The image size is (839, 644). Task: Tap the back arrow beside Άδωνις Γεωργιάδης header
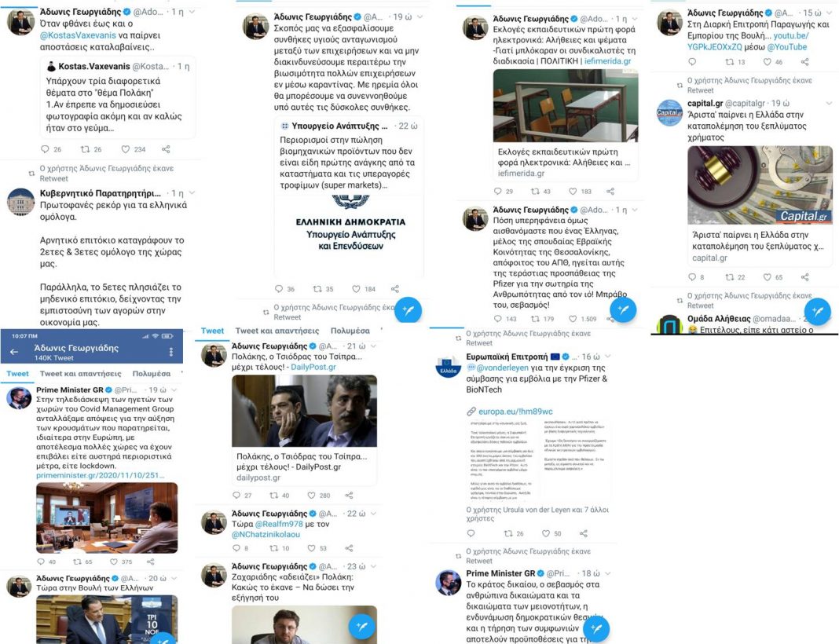click(14, 351)
